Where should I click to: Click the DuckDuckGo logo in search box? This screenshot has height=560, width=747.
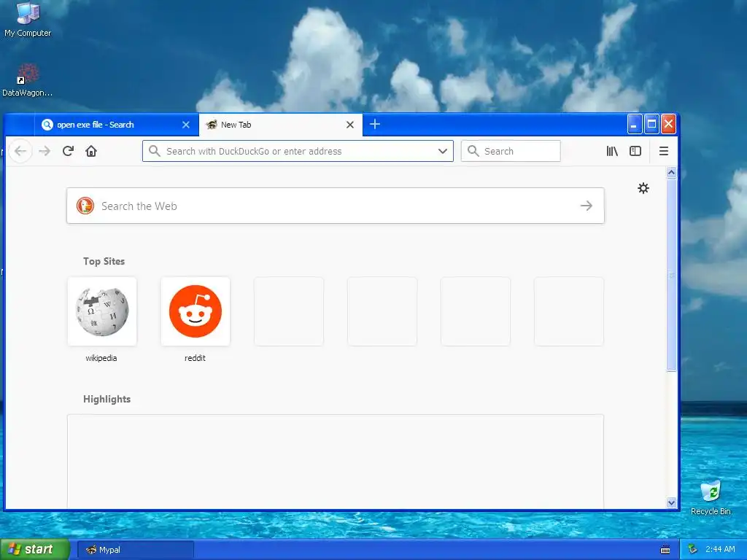(85, 206)
